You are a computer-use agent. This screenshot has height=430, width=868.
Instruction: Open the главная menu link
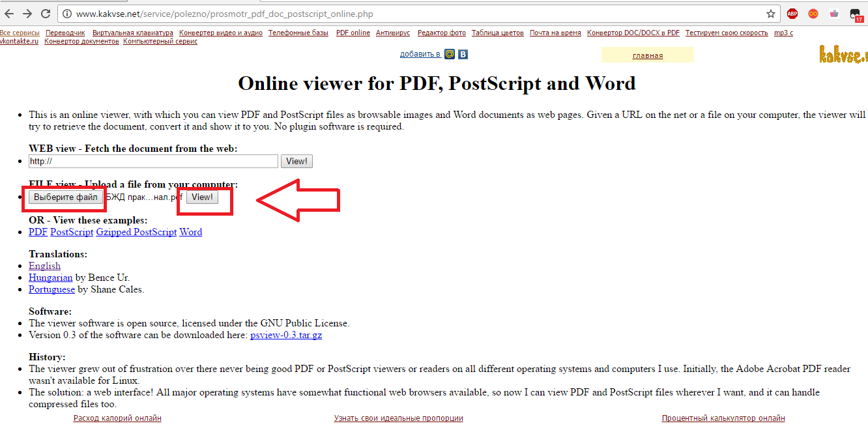647,55
